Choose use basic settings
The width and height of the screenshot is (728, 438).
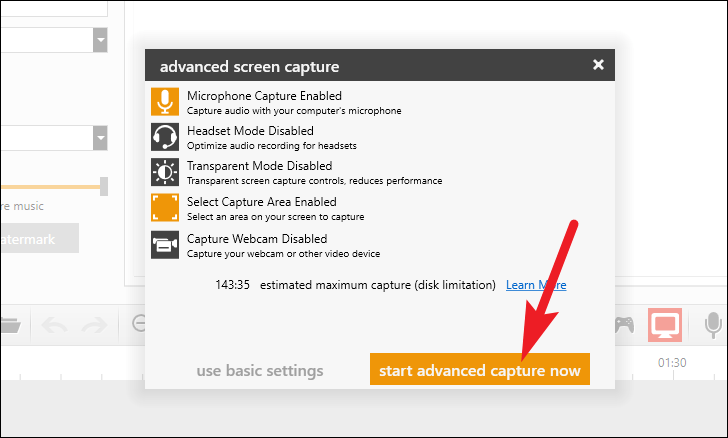(x=260, y=371)
